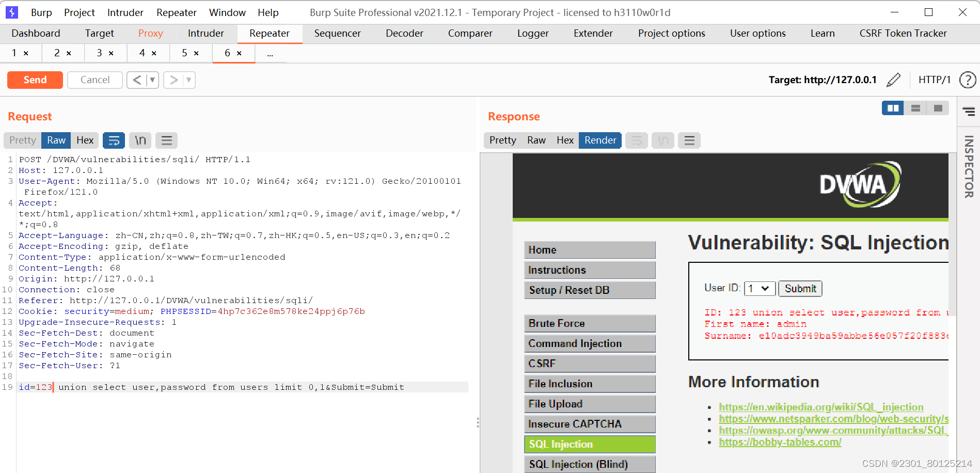
Task: Click the panel divider handle dots
Action: 478,422
